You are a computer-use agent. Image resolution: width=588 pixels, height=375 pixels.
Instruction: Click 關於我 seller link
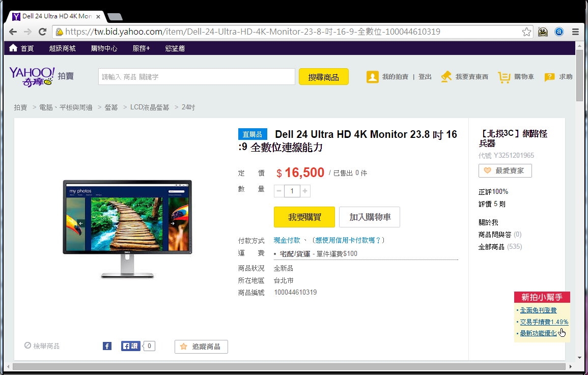pos(488,222)
